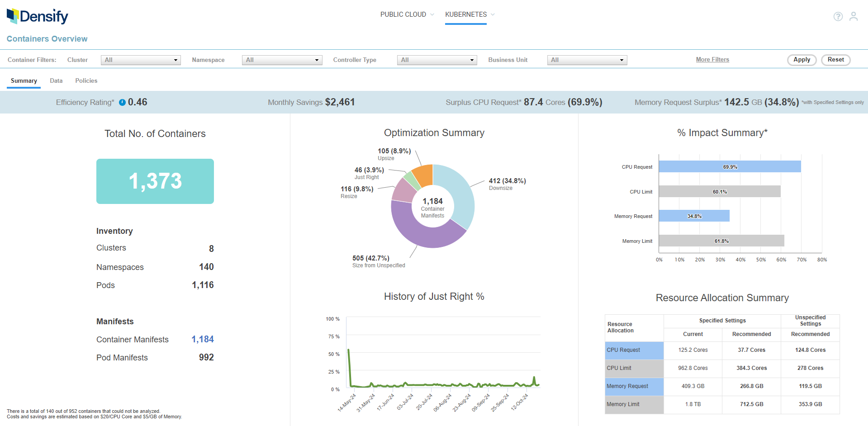Open the More Filters link
Screen dimensions: 868x426
[712, 59]
